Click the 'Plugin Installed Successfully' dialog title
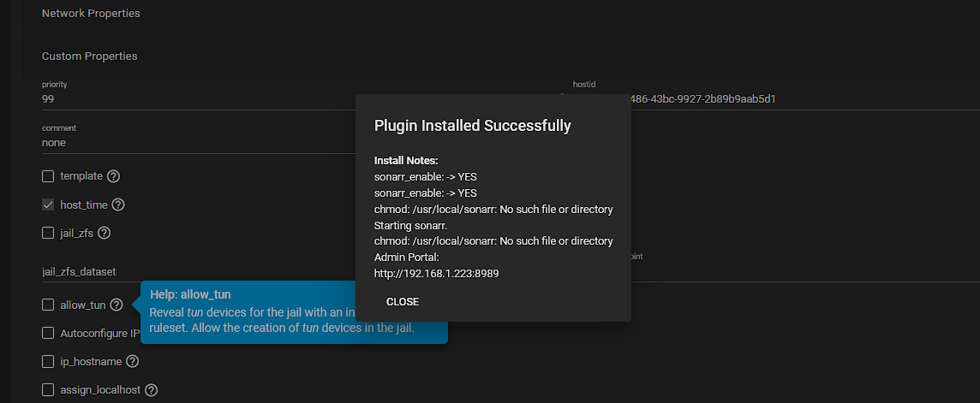Image resolution: width=980 pixels, height=403 pixels. [x=473, y=126]
